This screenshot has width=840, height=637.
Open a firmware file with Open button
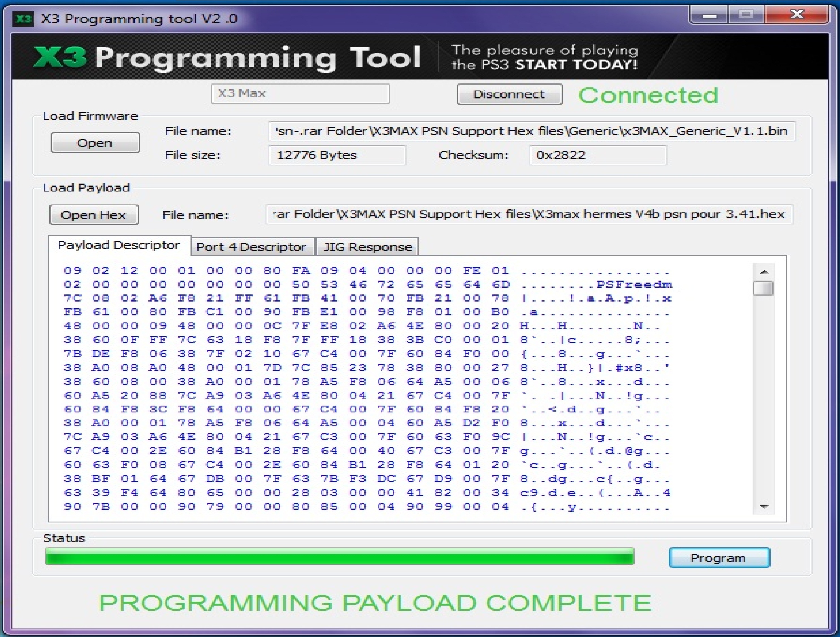click(x=95, y=143)
